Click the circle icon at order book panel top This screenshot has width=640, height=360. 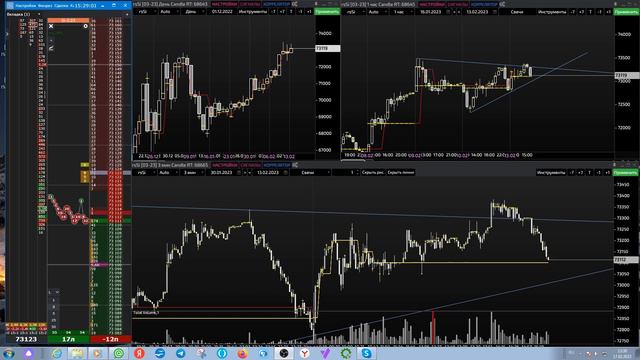85,26
